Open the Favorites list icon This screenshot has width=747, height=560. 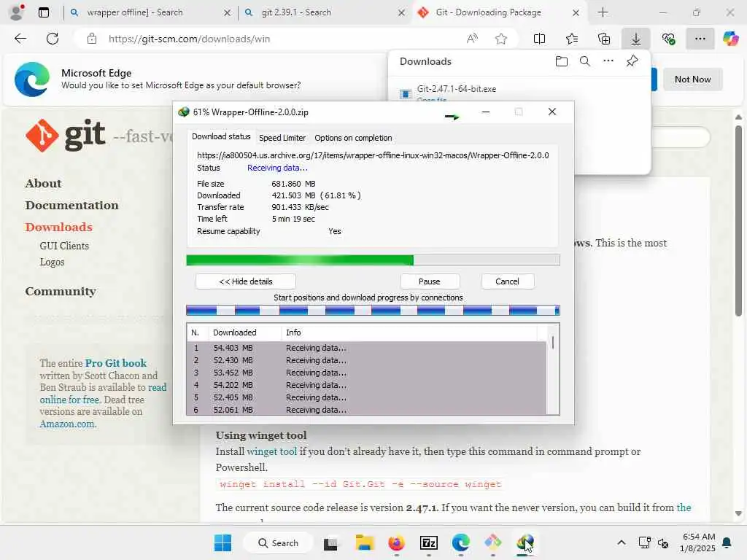572,39
